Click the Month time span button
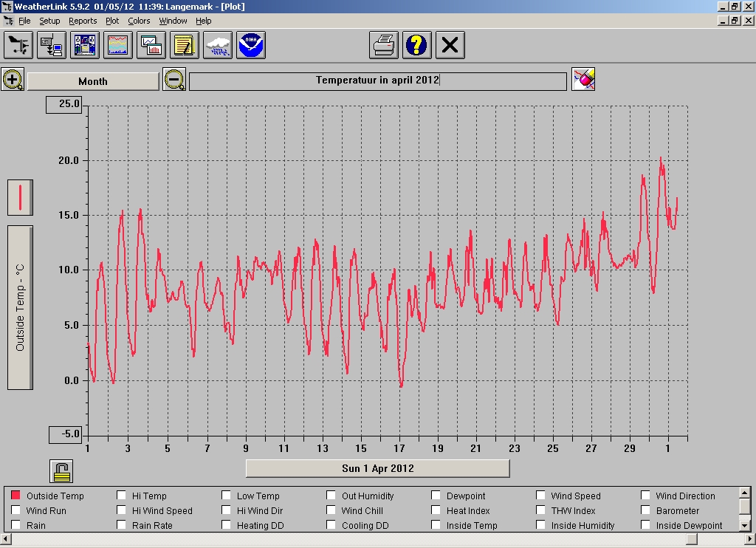The width and height of the screenshot is (756, 548). 93,81
